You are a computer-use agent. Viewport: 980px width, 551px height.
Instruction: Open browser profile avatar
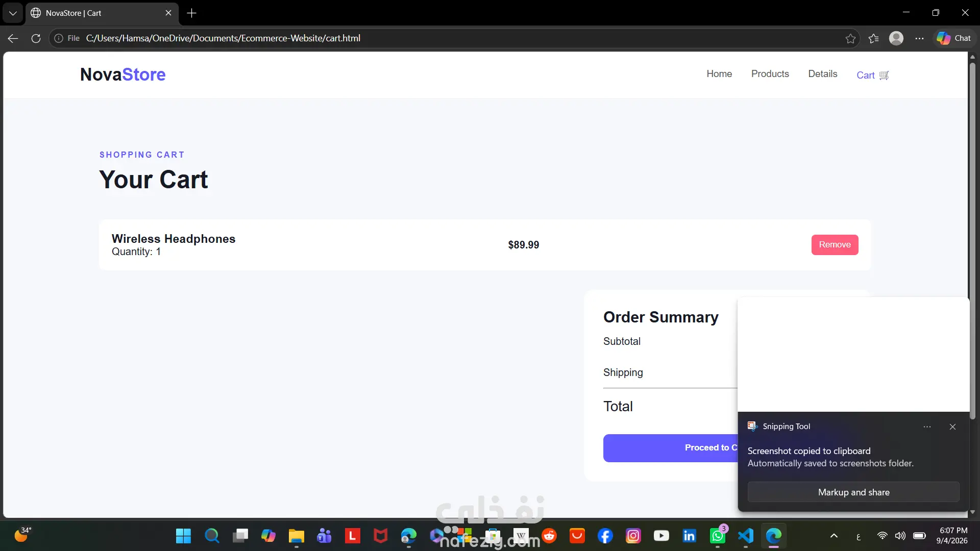click(896, 38)
